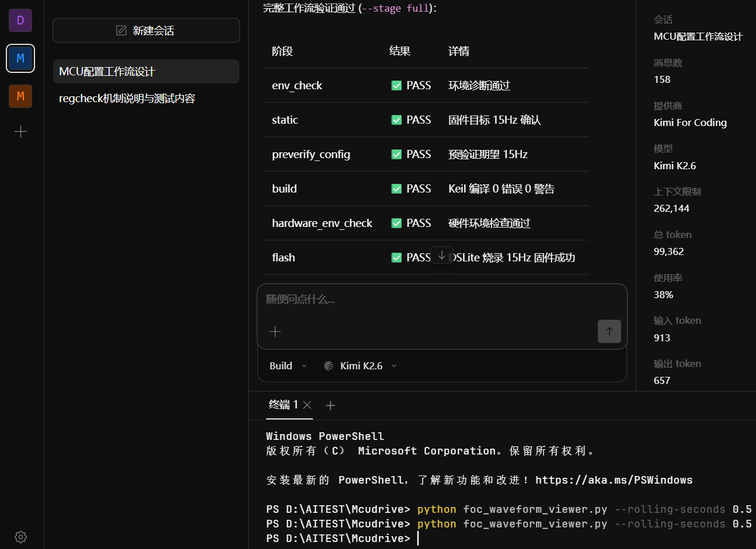The width and height of the screenshot is (756, 549).
Task: Click session name MCU配置工作流设计 in info panel
Action: (698, 37)
